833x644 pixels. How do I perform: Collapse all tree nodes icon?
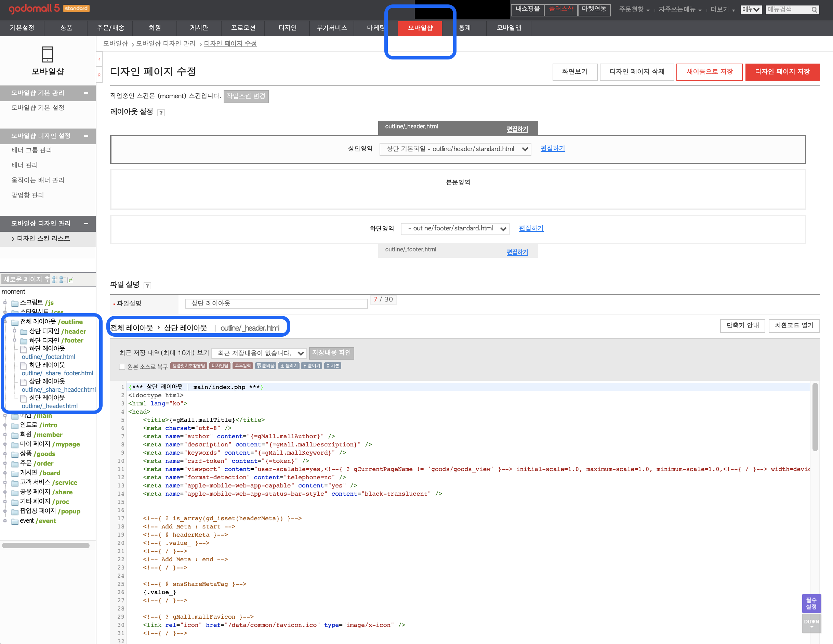62,280
